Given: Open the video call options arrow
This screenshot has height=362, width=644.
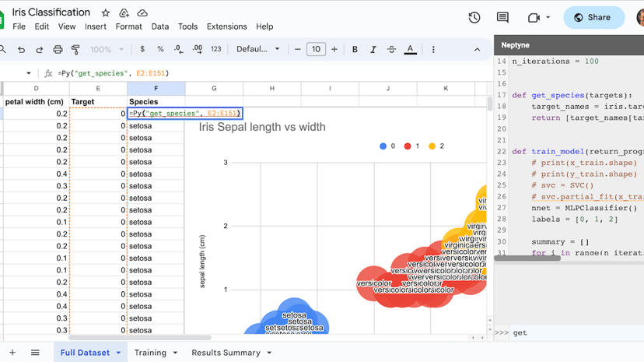Looking at the screenshot, I should (x=548, y=18).
